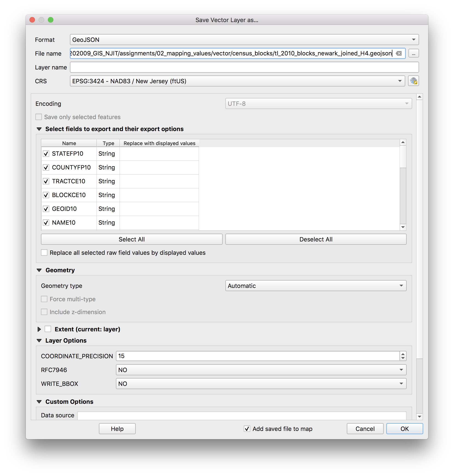Toggle Add saved file to map
The height and width of the screenshot is (476, 454).
point(247,429)
